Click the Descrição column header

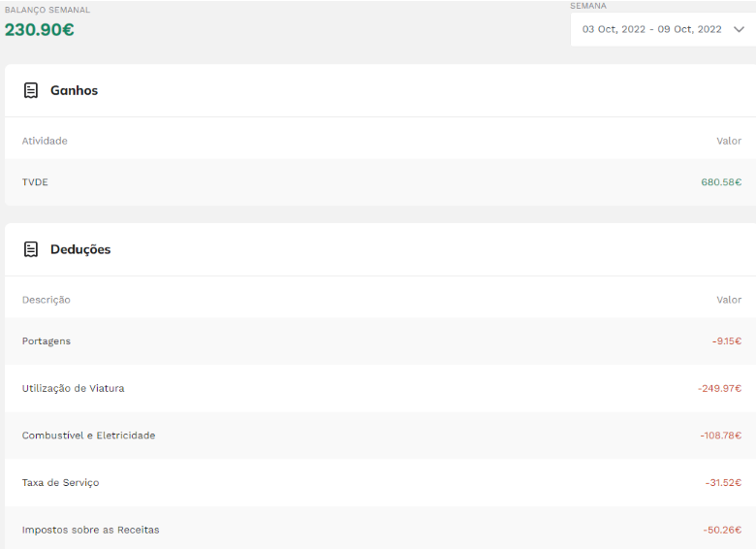pos(47,300)
